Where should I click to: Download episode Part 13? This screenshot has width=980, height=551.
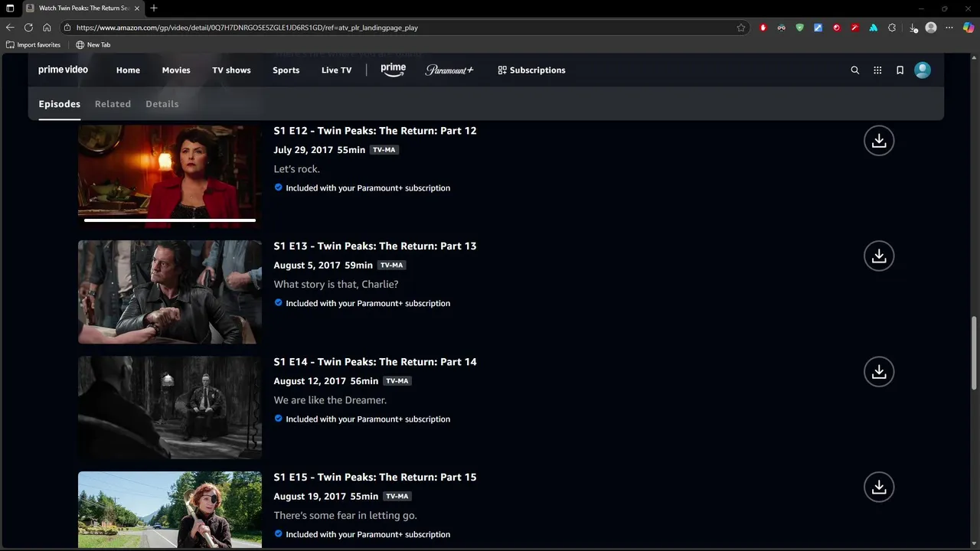[x=879, y=256]
